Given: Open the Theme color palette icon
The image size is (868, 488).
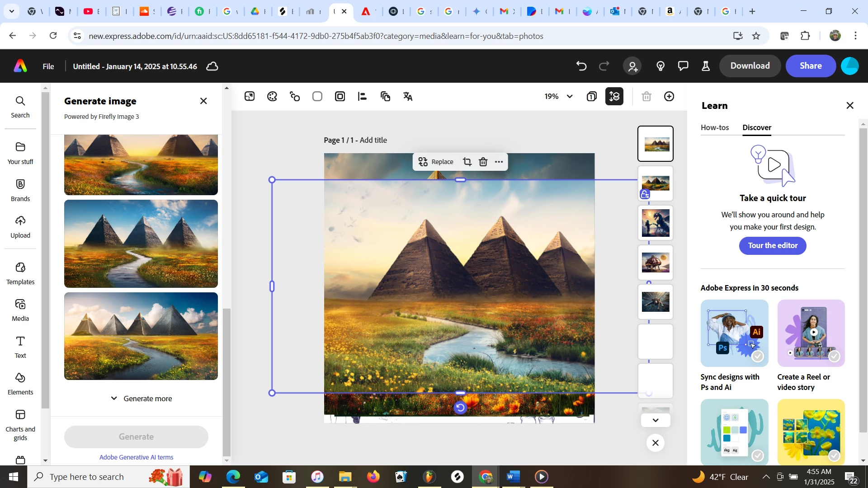Looking at the screenshot, I should point(272,96).
